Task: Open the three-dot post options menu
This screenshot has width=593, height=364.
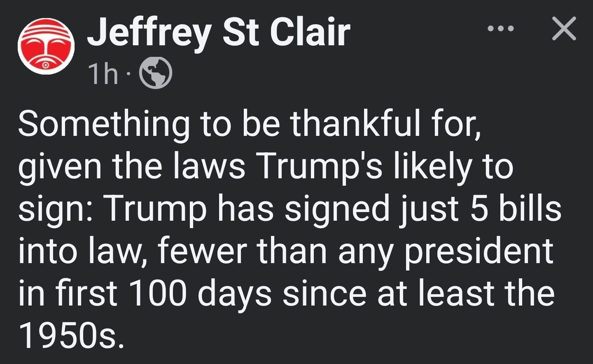Action: click(x=500, y=29)
